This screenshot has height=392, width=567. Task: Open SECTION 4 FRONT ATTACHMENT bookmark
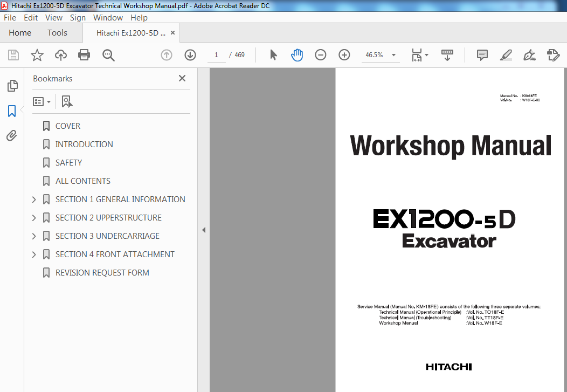point(115,255)
